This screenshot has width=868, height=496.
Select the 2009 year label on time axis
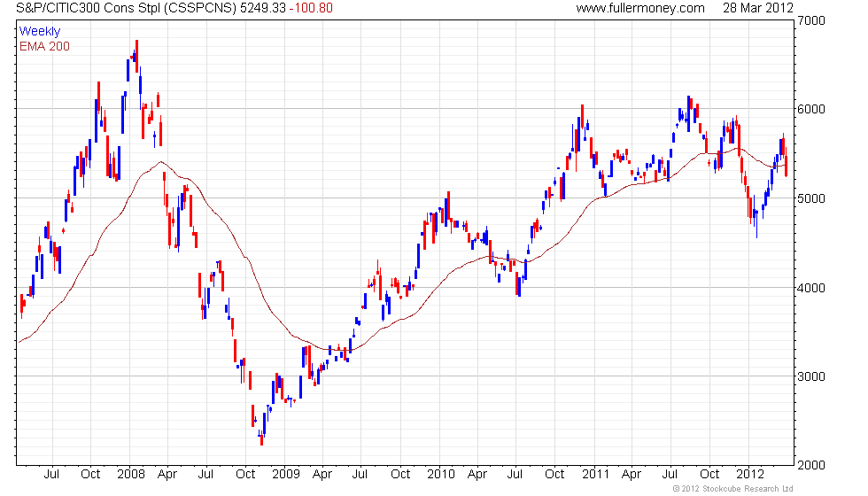click(x=285, y=475)
